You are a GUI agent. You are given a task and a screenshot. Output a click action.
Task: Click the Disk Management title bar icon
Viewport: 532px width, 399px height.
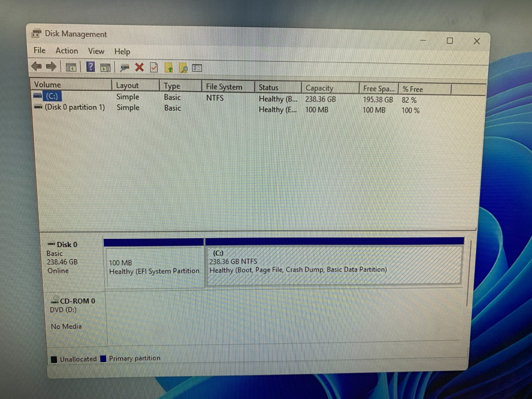36,34
